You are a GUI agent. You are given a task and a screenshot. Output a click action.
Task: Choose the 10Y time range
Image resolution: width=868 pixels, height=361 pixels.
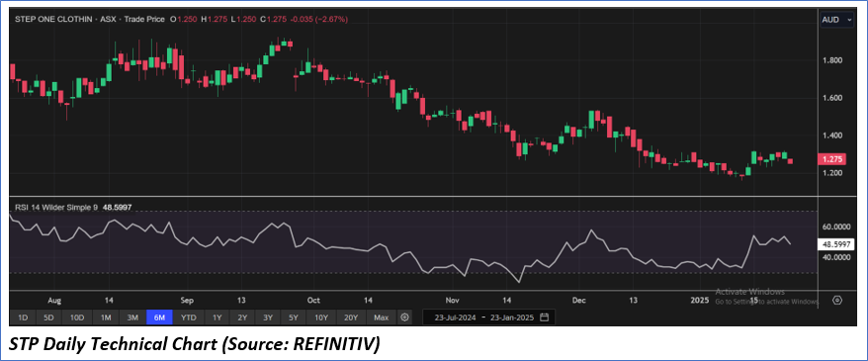pos(321,317)
